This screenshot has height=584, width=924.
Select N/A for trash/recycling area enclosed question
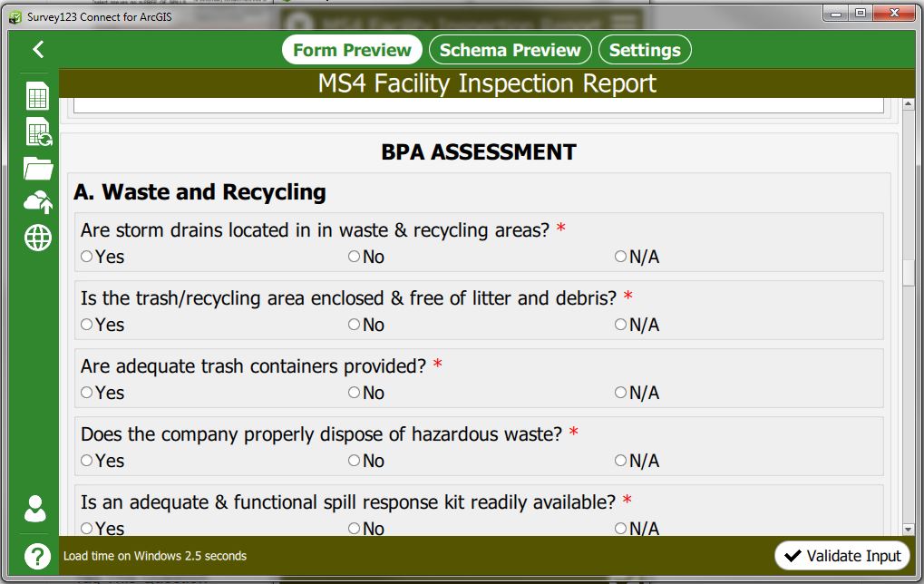[x=620, y=324]
